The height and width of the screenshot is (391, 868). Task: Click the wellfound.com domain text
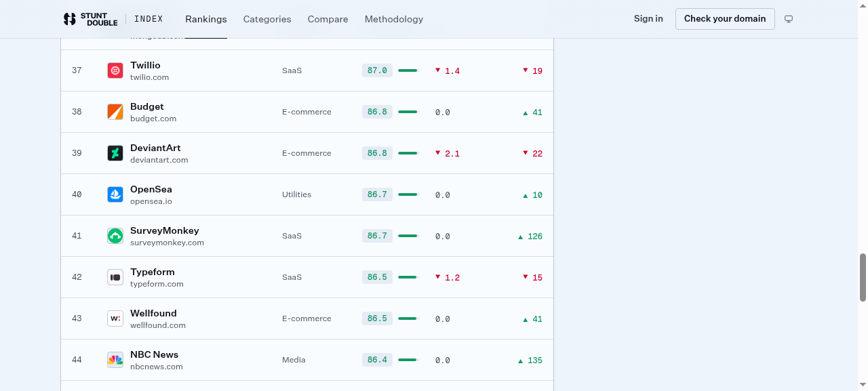click(158, 325)
